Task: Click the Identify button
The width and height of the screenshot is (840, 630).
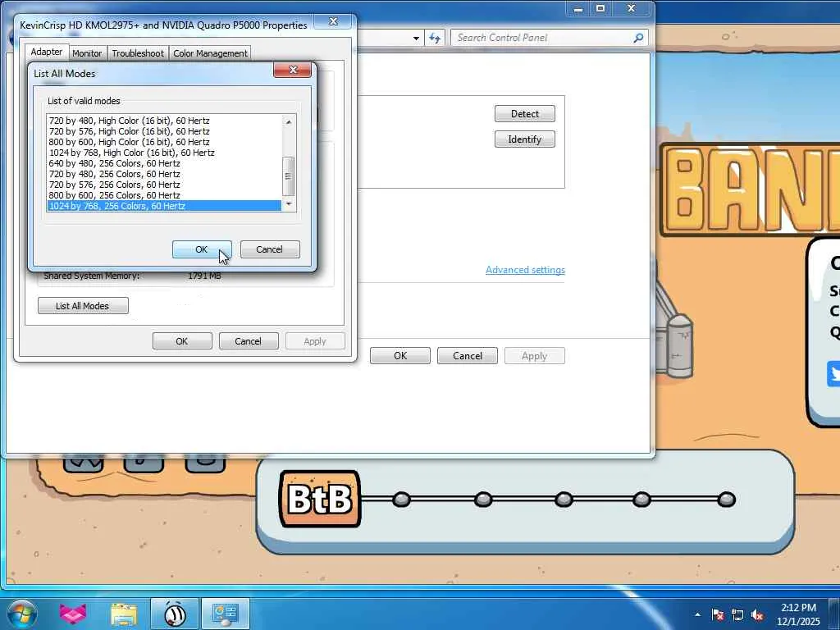Action: pyautogui.click(x=525, y=139)
